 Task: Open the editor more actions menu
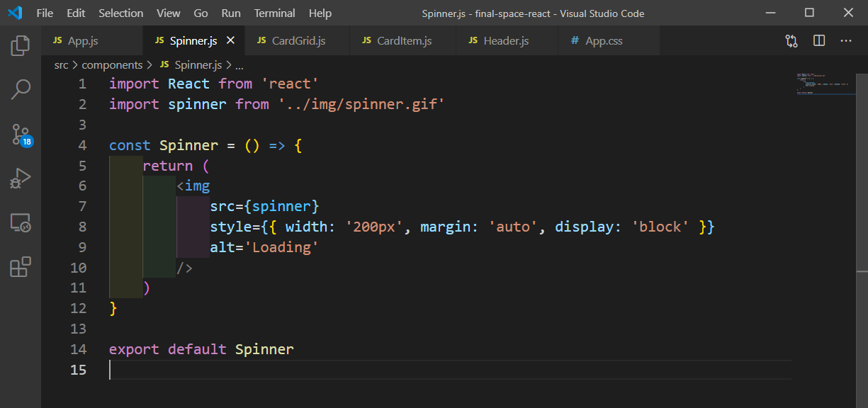click(846, 40)
